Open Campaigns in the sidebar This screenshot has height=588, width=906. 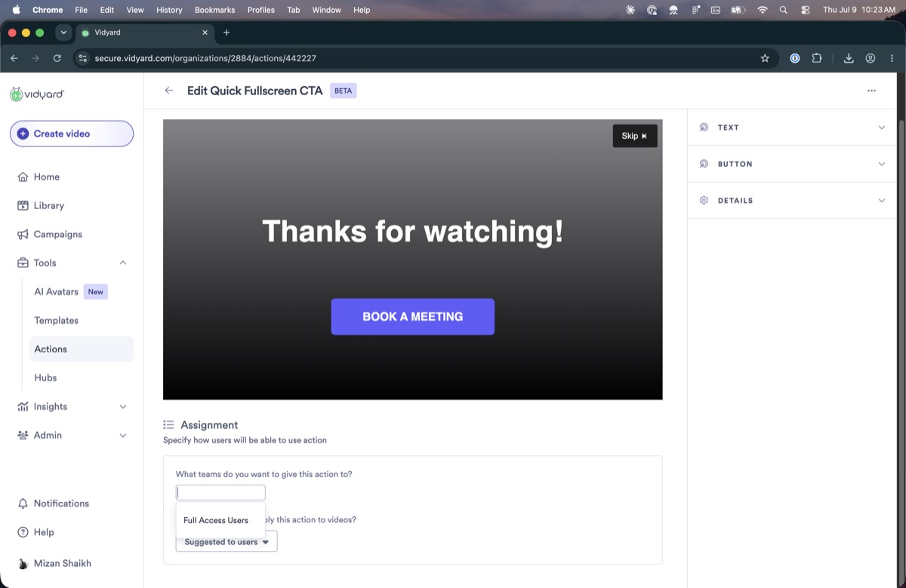(x=57, y=234)
